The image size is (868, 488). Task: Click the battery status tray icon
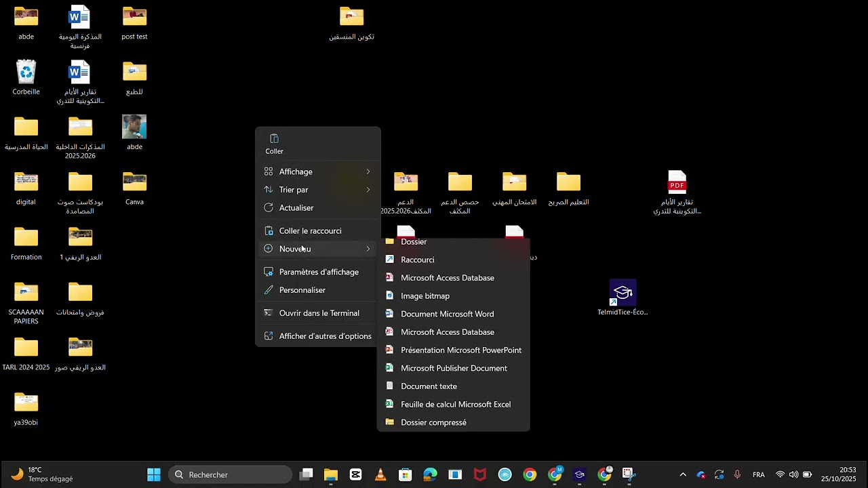(x=807, y=474)
